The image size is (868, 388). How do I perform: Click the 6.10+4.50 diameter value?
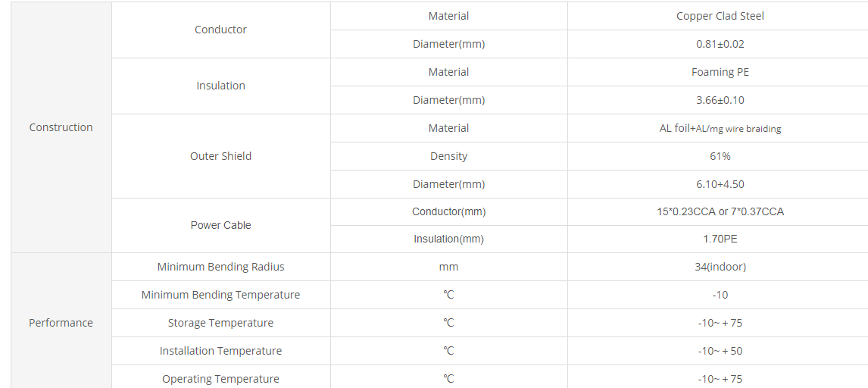coord(720,184)
